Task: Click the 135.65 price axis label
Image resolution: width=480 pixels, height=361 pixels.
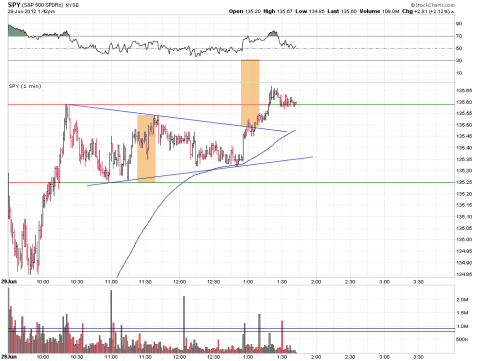Action: [x=464, y=90]
